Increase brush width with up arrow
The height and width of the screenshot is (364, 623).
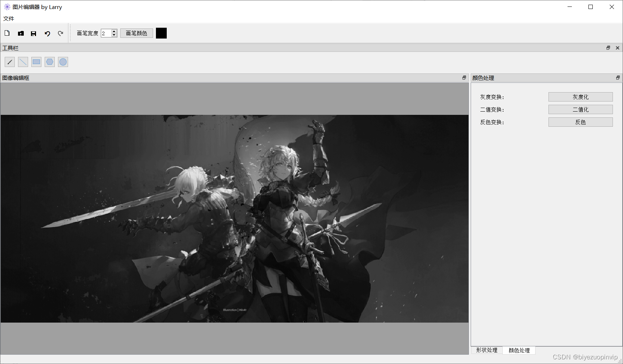pos(114,31)
